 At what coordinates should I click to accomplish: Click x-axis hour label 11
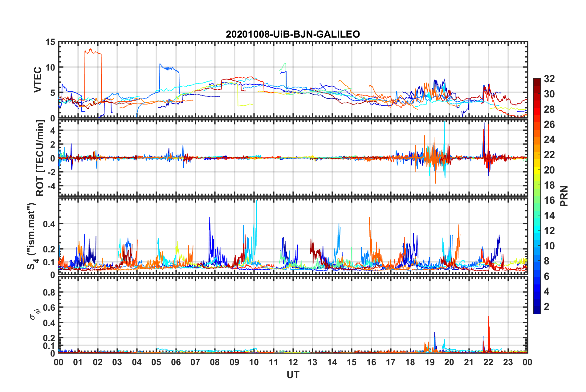pos(274,362)
